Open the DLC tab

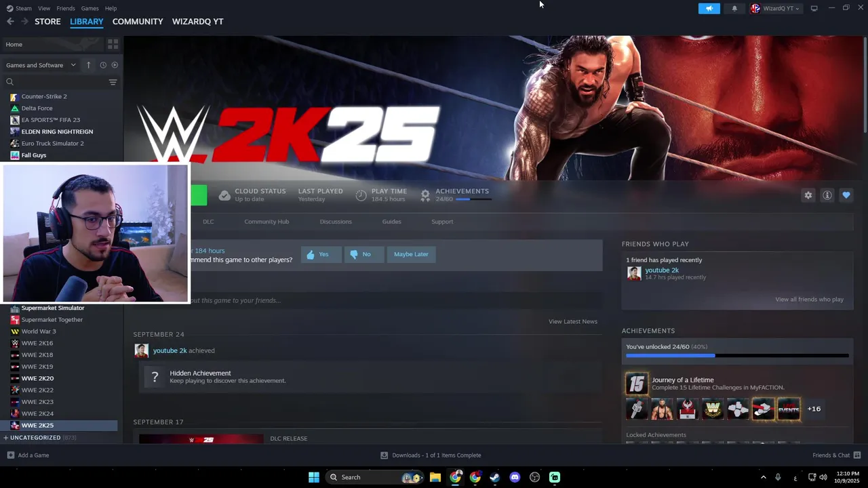[208, 222]
